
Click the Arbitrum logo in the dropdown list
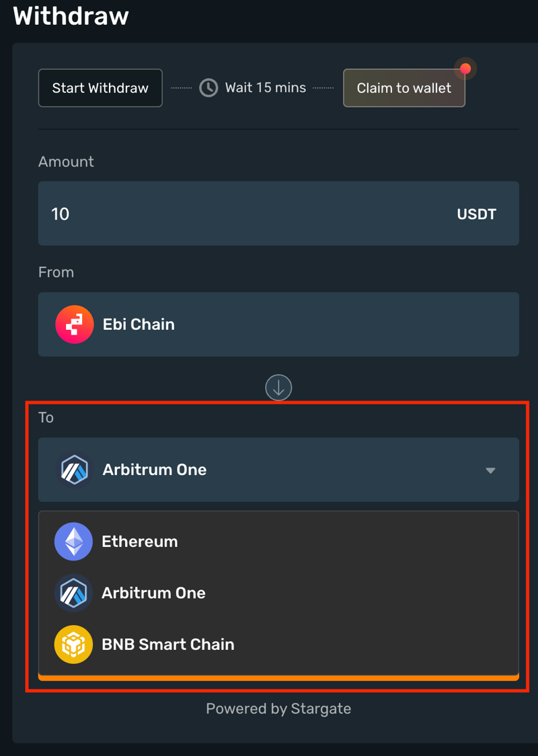tap(73, 593)
